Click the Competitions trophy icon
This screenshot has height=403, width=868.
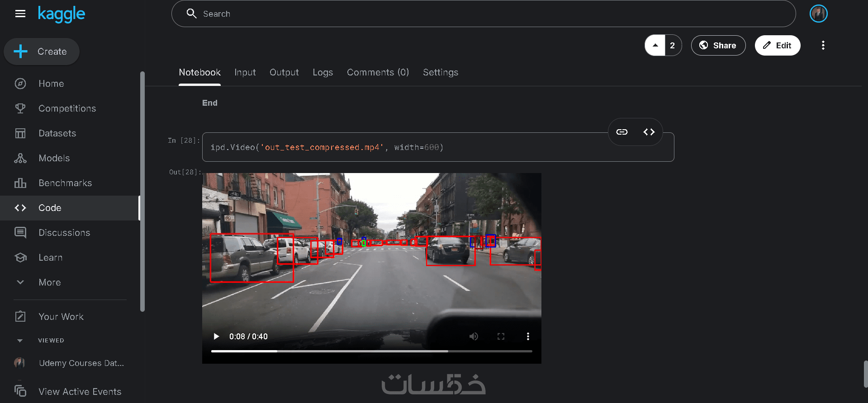point(20,108)
